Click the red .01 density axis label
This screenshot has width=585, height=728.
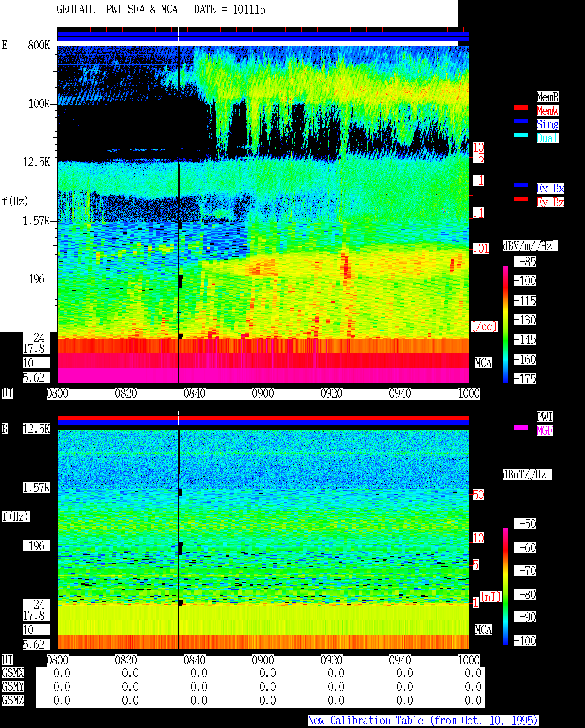click(481, 248)
